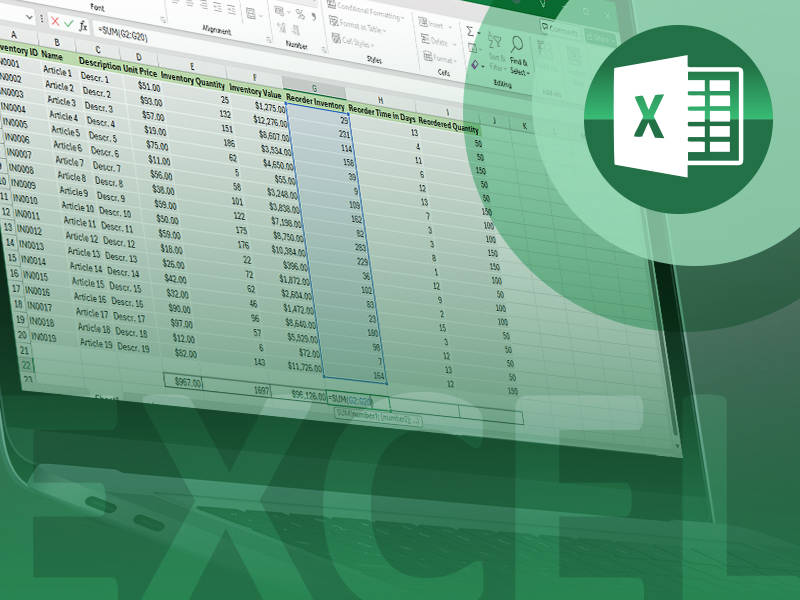Apply Comma Style formatting

pos(313,17)
